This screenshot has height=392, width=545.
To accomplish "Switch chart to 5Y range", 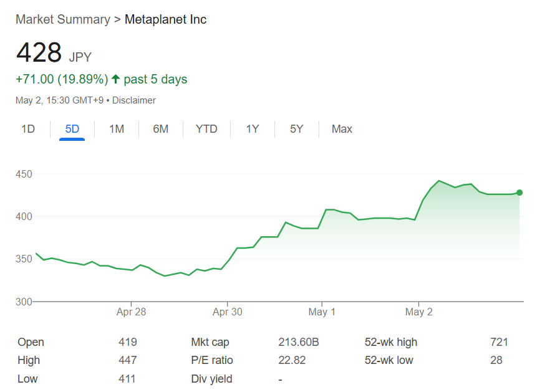I will tap(296, 129).
